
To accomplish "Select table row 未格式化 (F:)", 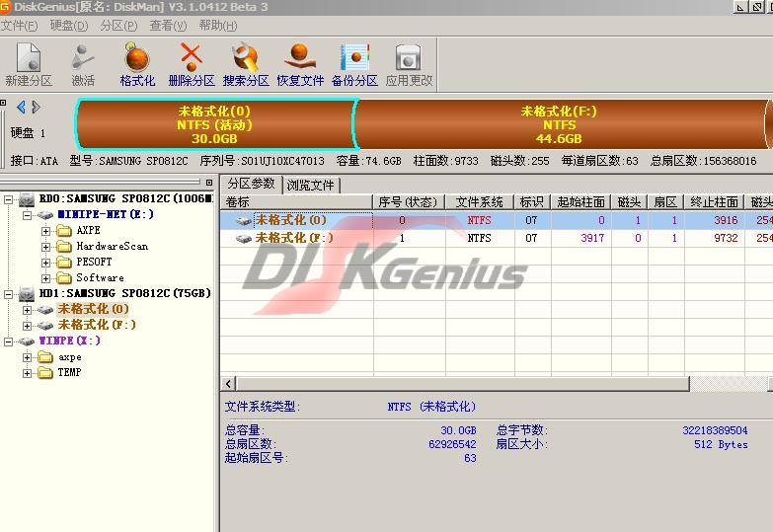I will pos(496,238).
